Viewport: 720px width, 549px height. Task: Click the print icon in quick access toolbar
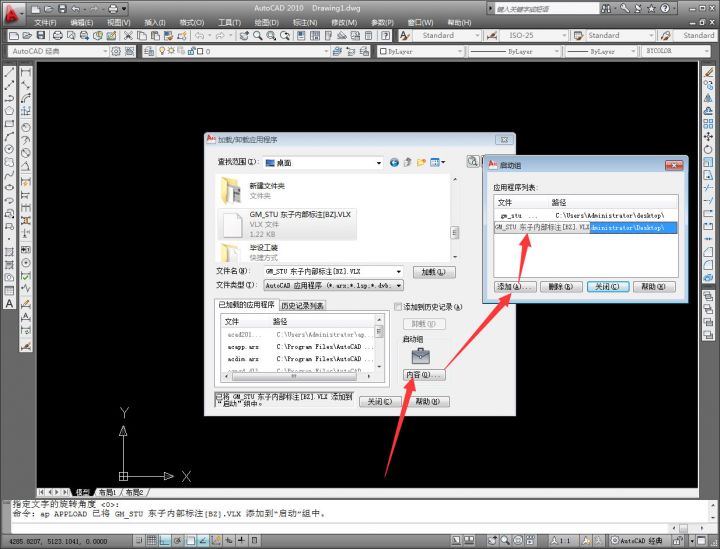pyautogui.click(x=111, y=9)
